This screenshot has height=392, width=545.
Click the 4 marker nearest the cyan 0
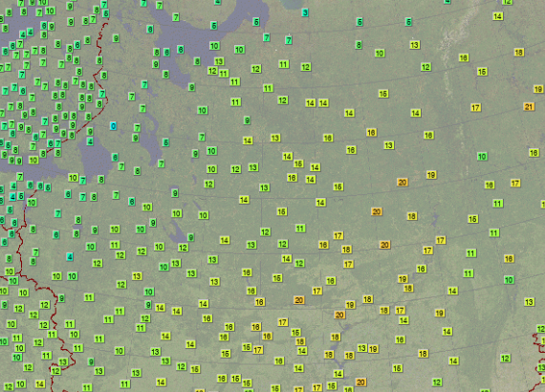coord(90,142)
